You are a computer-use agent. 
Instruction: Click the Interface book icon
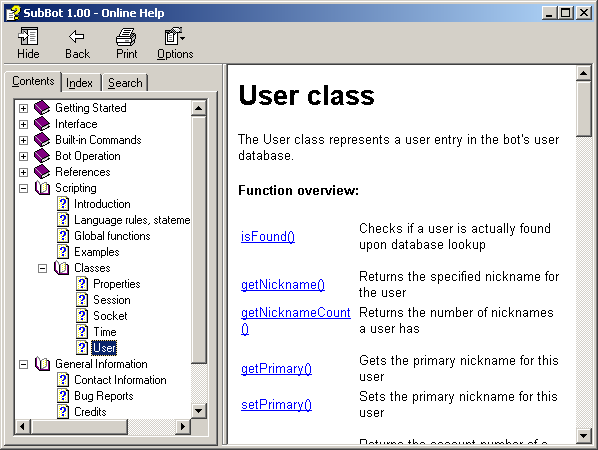click(x=42, y=124)
